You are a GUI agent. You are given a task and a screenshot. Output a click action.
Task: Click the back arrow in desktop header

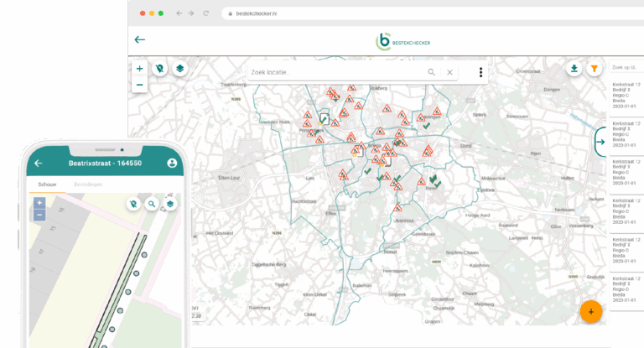tap(140, 39)
